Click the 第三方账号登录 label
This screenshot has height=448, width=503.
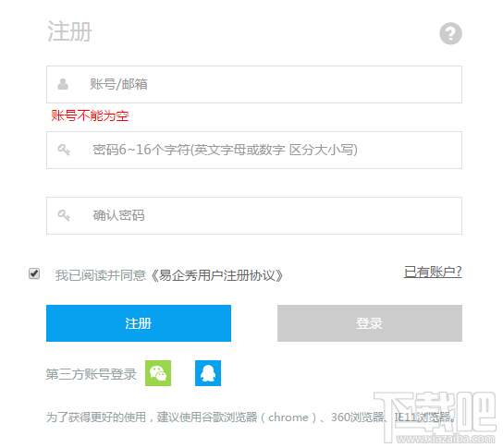92,374
